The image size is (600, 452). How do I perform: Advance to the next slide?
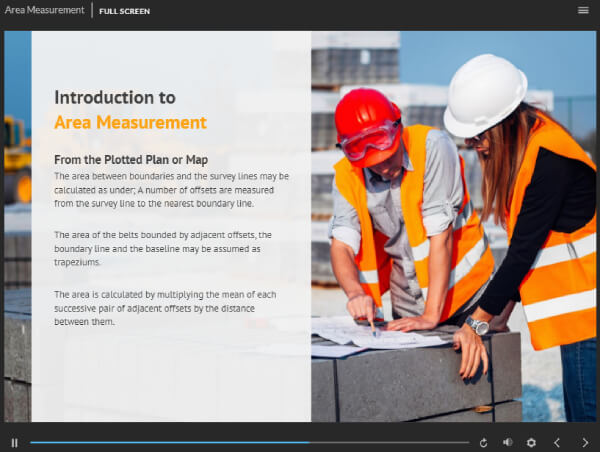click(x=585, y=442)
